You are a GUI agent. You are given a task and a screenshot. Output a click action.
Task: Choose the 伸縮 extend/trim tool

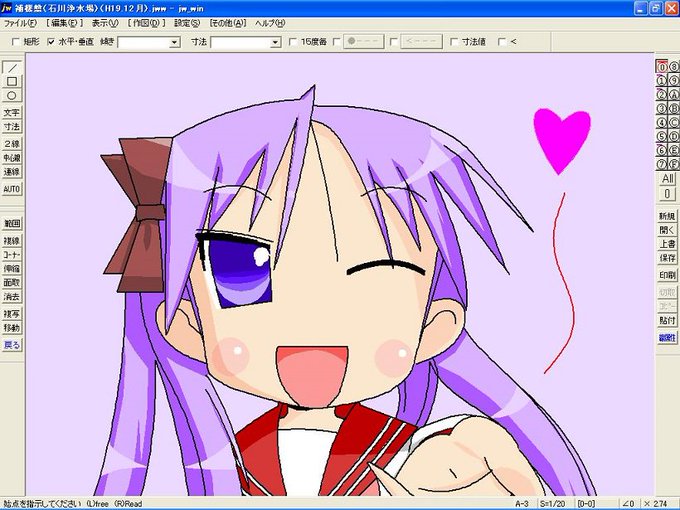click(12, 269)
